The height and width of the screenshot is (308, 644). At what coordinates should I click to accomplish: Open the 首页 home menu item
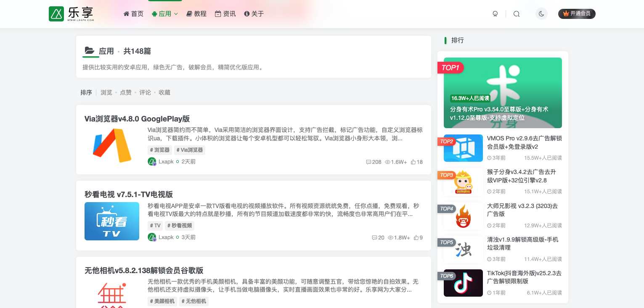click(x=133, y=14)
